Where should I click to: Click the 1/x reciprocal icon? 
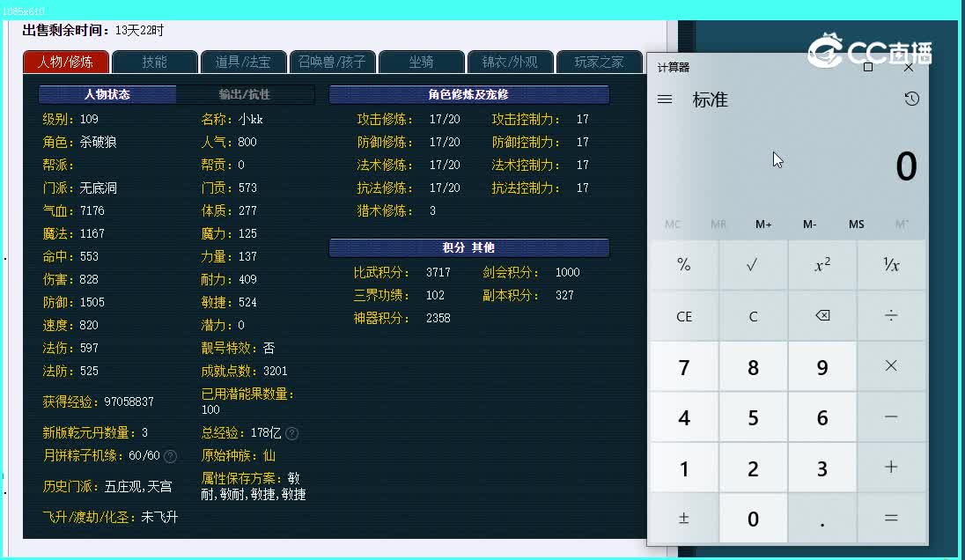[x=891, y=266]
